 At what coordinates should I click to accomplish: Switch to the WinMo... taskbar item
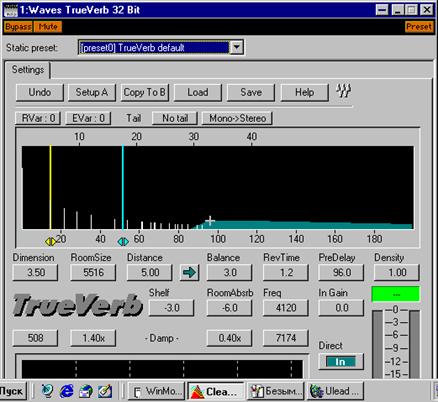pos(157,391)
